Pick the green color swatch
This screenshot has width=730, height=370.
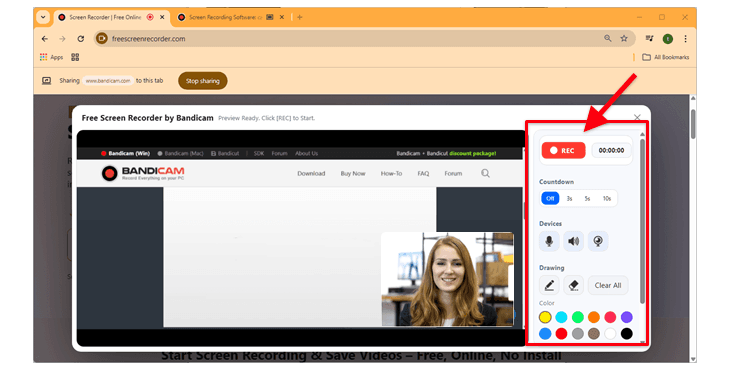click(x=578, y=317)
